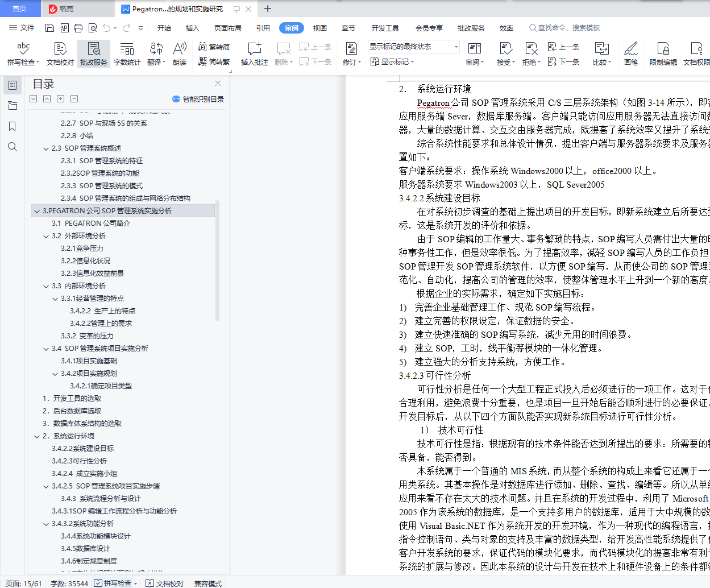Collapse the 3.2 外部环境分析 node
This screenshot has width=710, height=588.
[x=46, y=236]
